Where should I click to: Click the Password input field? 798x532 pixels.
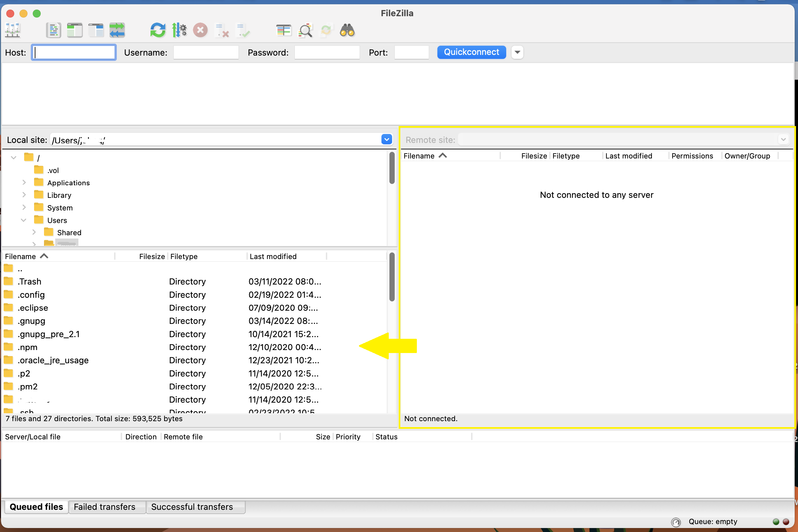coord(327,52)
